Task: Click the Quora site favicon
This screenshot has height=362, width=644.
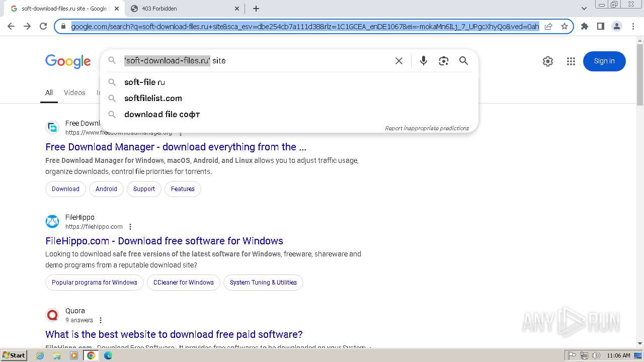Action: [x=52, y=315]
